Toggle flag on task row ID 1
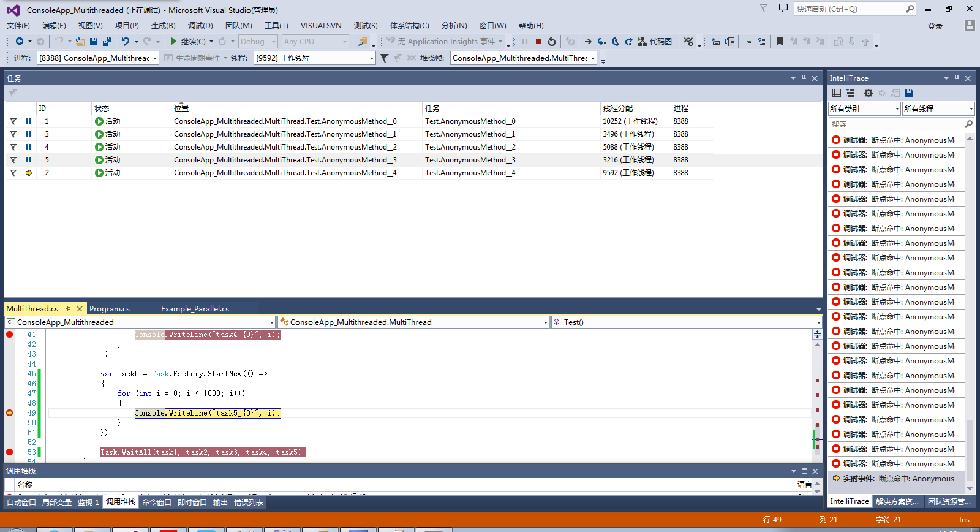This screenshot has height=532, width=980. tap(13, 121)
